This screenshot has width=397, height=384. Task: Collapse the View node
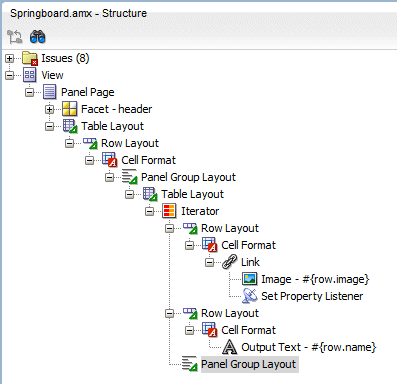click(10, 75)
